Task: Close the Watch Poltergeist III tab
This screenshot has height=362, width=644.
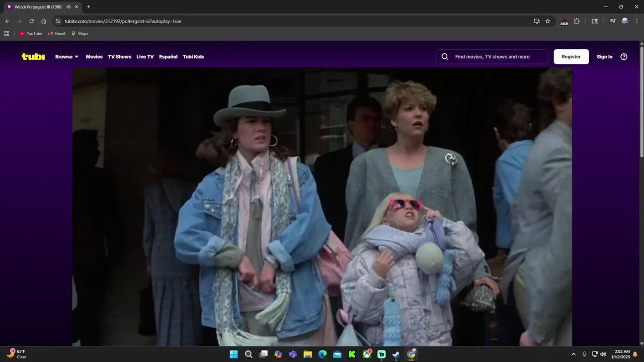Action: pyautogui.click(x=76, y=7)
